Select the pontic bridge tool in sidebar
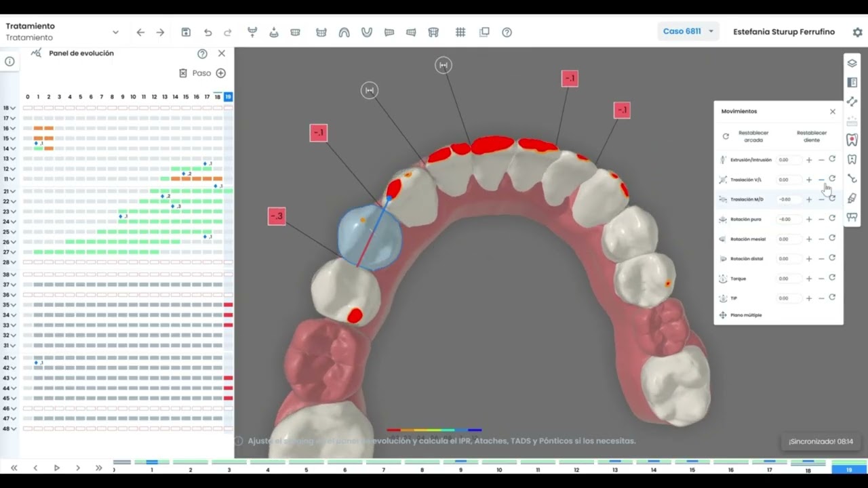This screenshot has height=488, width=868. pos(852,217)
